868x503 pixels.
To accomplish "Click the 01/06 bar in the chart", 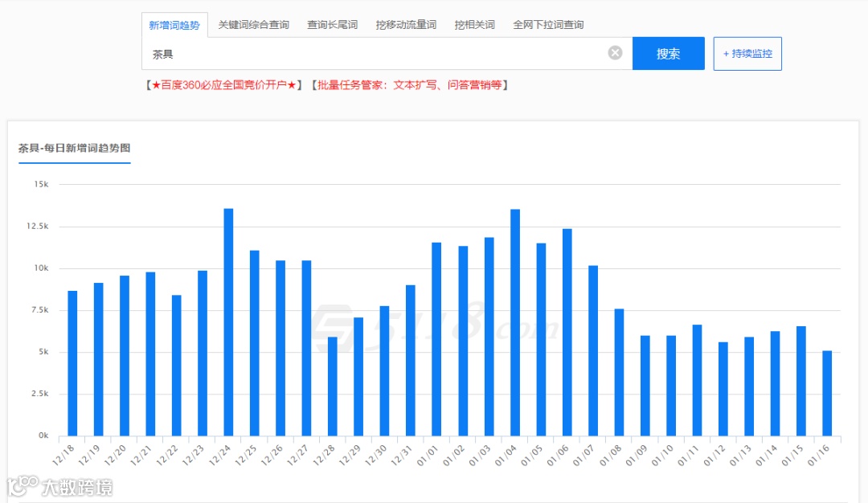I will [x=567, y=333].
